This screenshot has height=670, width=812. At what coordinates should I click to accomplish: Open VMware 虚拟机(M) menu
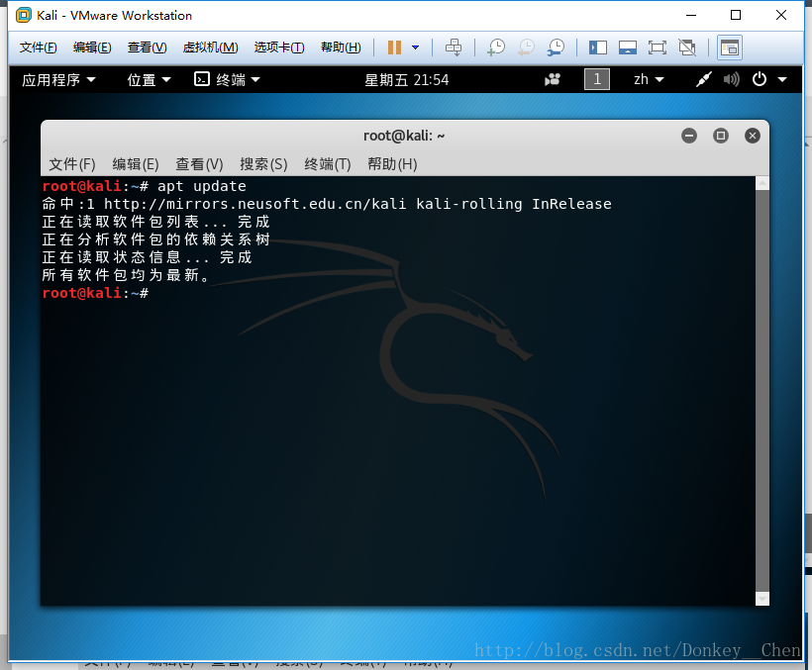point(210,48)
